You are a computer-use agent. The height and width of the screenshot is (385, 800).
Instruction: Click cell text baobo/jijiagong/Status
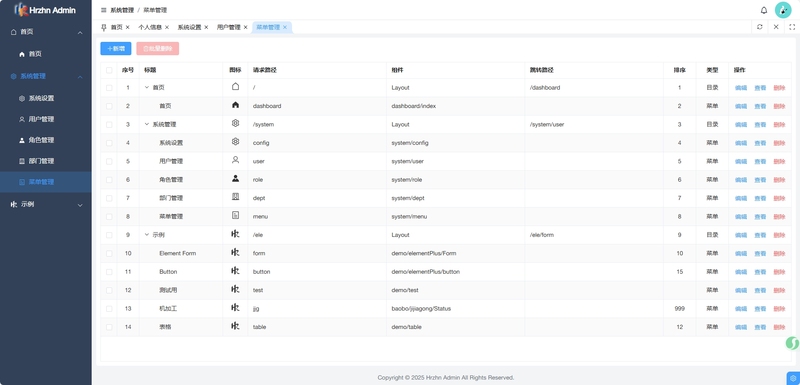[x=421, y=309]
